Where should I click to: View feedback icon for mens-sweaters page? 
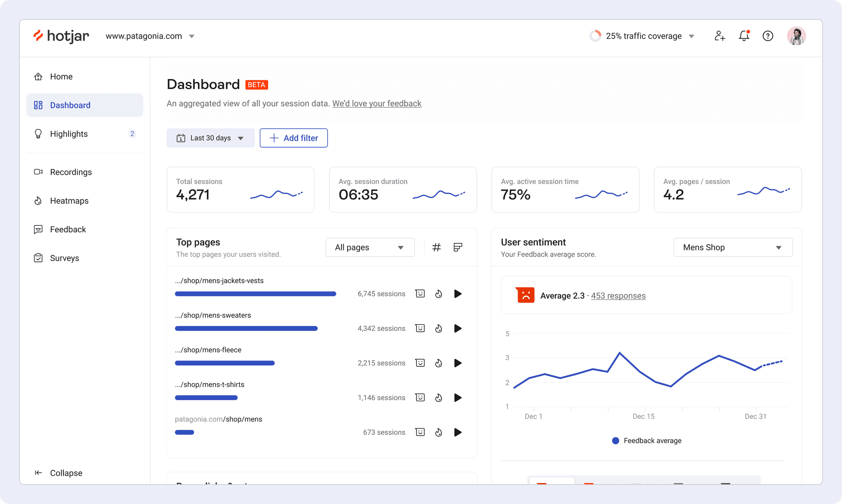[x=420, y=328]
